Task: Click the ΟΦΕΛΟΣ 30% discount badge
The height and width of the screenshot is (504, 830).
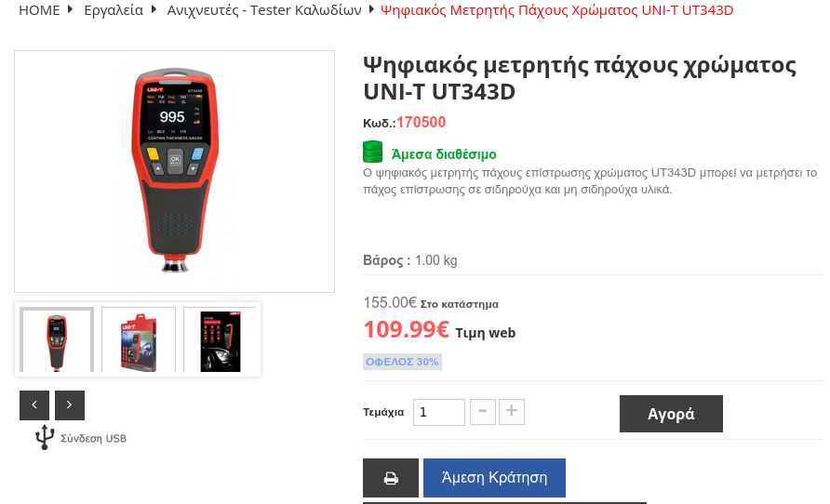Action: 402,362
